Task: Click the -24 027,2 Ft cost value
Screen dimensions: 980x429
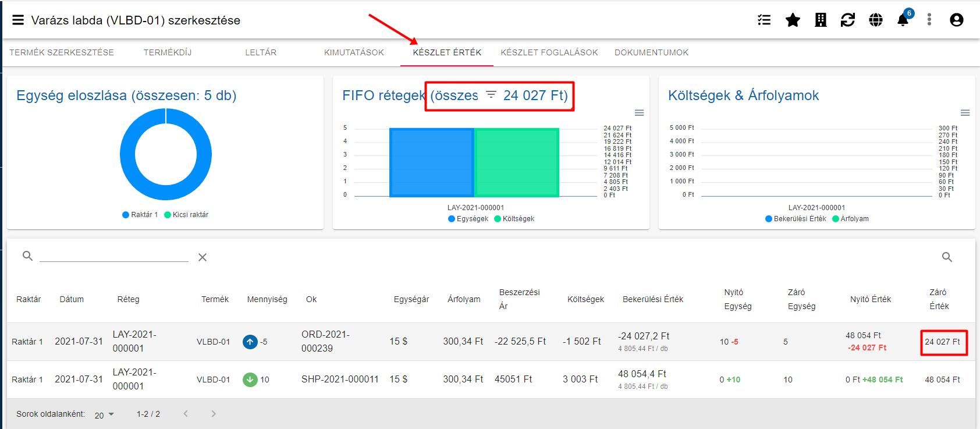Action: 644,336
